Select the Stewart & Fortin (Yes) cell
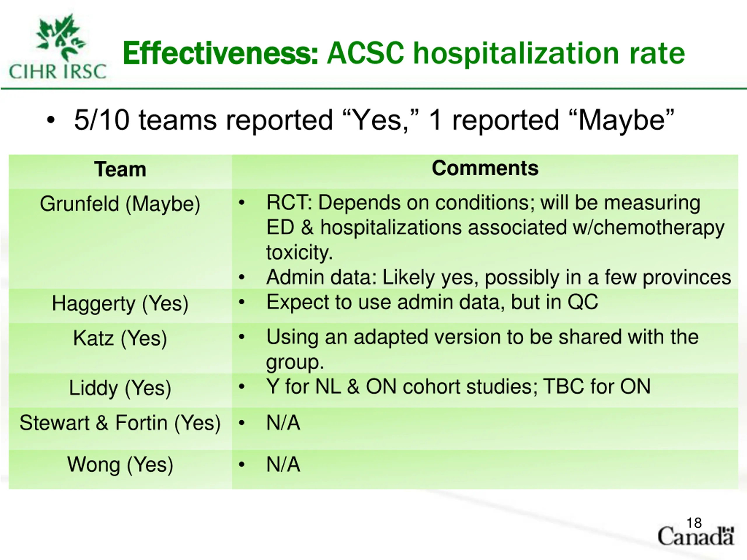 (120, 423)
